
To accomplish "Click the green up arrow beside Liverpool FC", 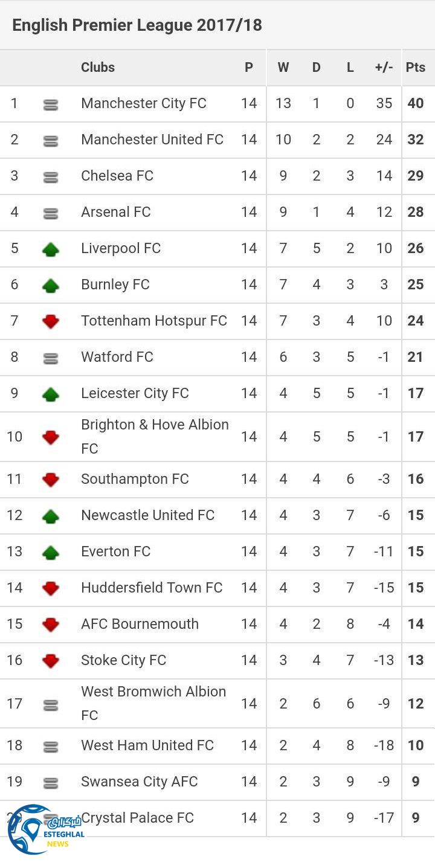I will [51, 249].
